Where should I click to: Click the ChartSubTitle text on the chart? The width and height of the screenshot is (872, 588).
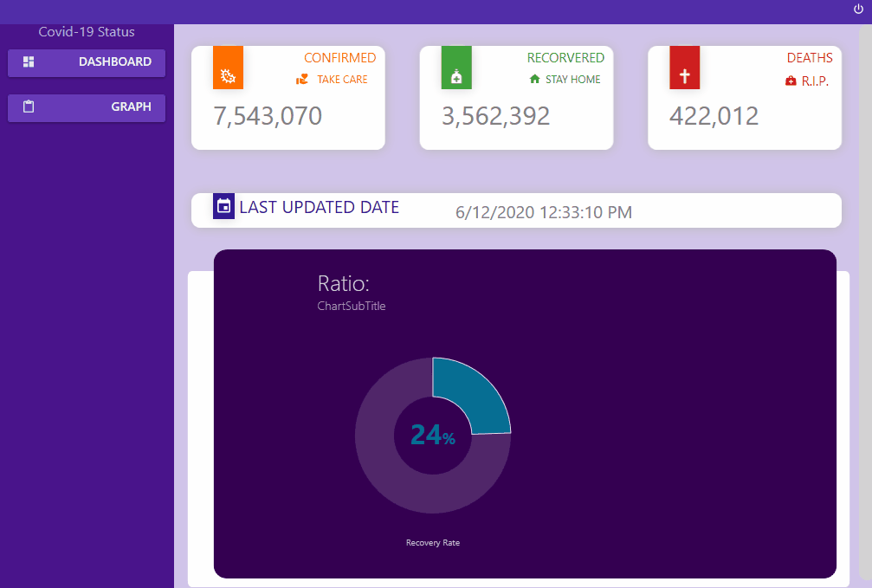(x=352, y=306)
